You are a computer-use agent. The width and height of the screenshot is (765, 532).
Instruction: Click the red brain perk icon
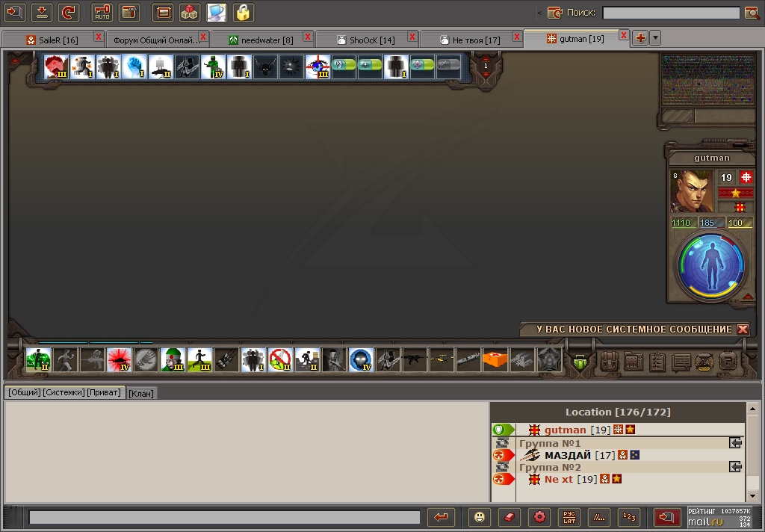click(56, 66)
